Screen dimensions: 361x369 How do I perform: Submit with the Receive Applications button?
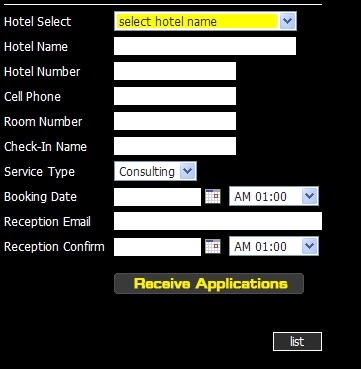click(x=209, y=284)
